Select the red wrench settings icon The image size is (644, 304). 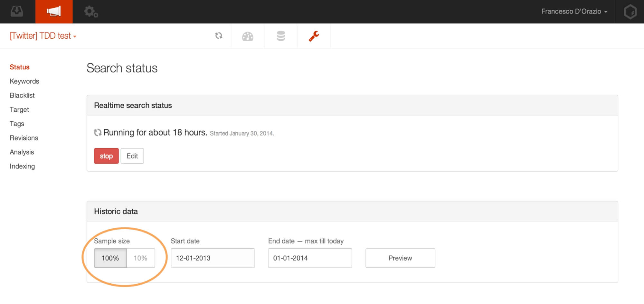coord(314,36)
